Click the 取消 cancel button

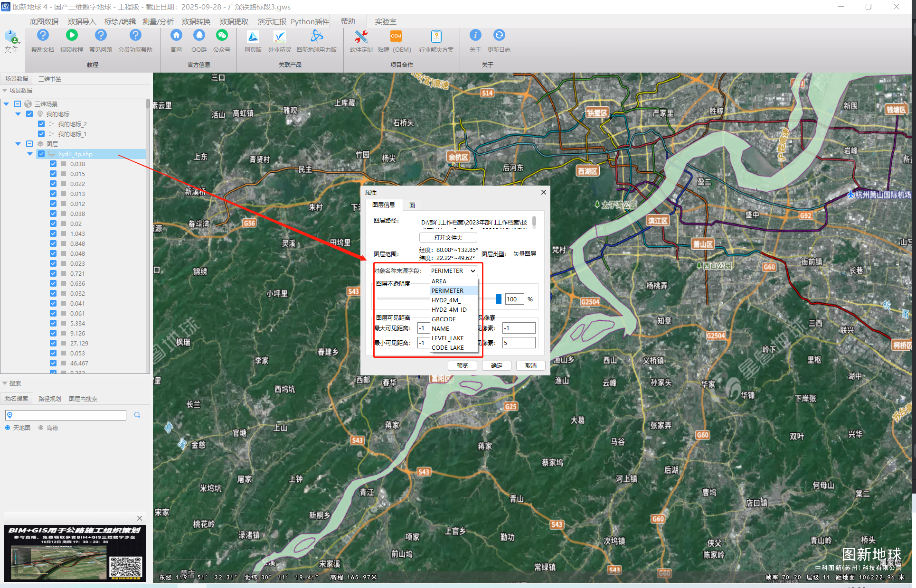click(531, 365)
